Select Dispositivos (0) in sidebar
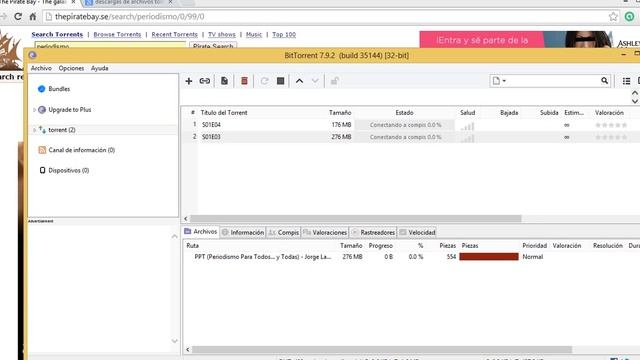Viewport: 640px width, 360px height. 69,170
